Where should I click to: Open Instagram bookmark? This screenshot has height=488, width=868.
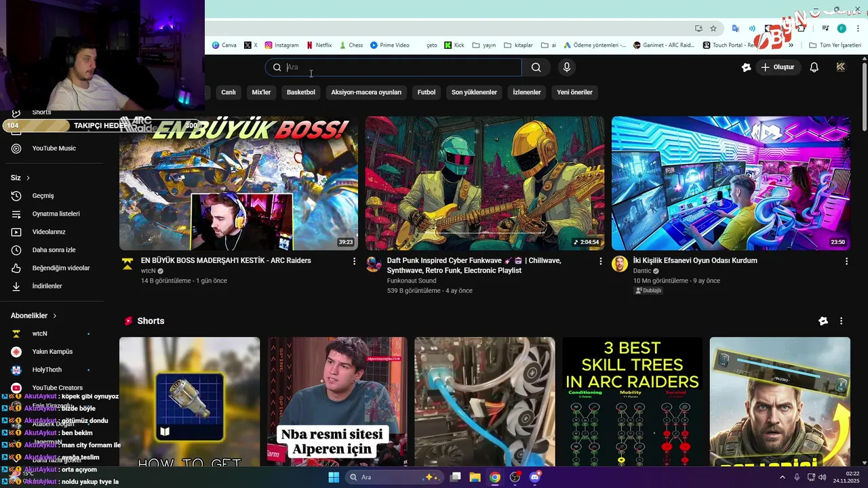coord(281,45)
